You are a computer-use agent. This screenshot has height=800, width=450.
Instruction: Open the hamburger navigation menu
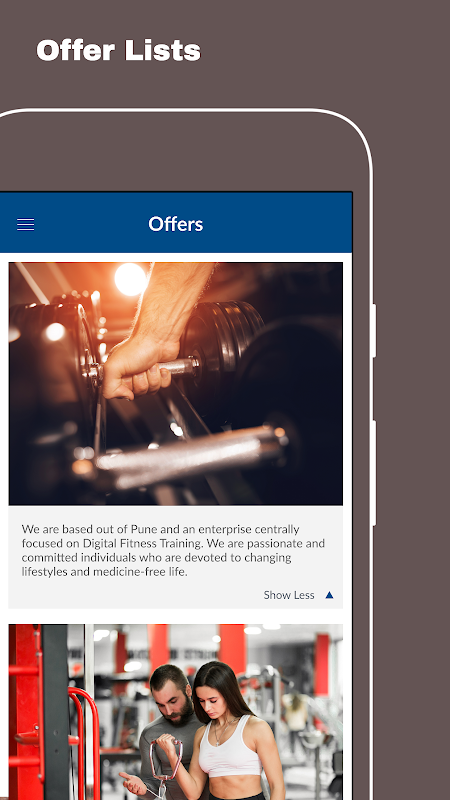(26, 224)
